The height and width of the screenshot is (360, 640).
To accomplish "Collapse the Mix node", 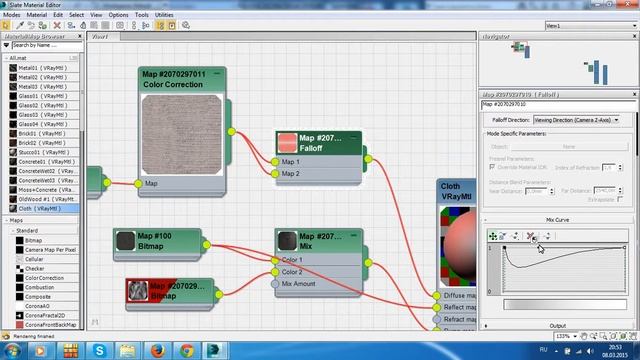I will [353, 236].
